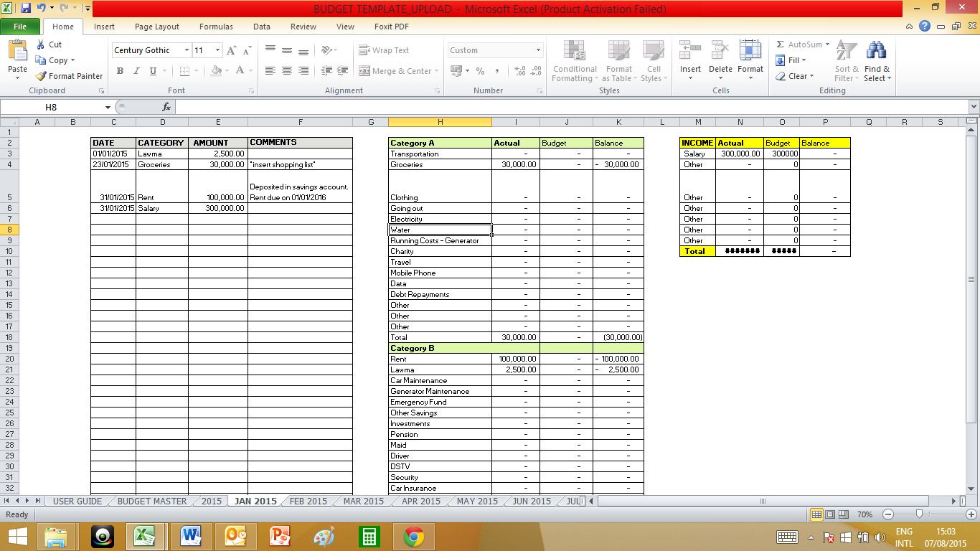The height and width of the screenshot is (551, 980).
Task: Toggle Bold formatting
Action: (120, 71)
